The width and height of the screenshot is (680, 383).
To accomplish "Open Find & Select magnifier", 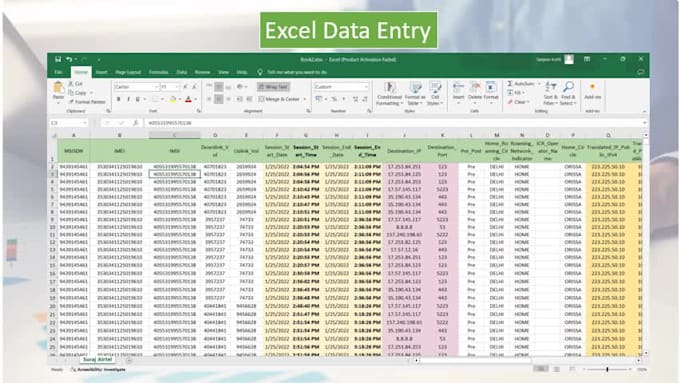I will (x=568, y=93).
